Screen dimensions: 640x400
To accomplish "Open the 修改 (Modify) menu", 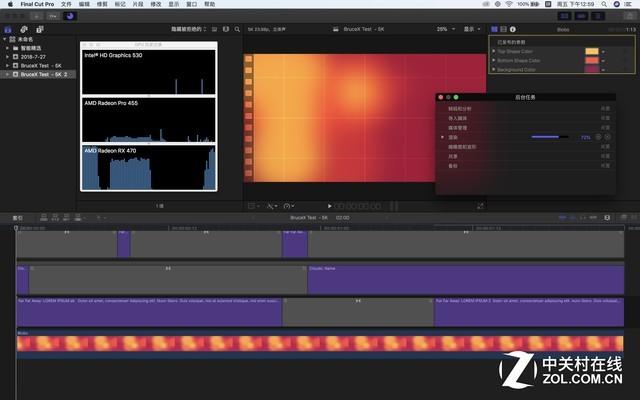I will pos(156,4).
